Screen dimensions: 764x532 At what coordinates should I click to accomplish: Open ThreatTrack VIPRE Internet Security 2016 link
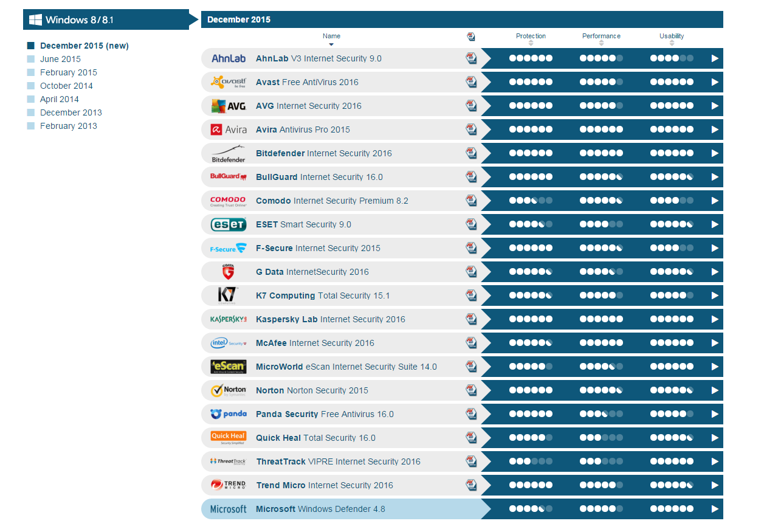[338, 461]
